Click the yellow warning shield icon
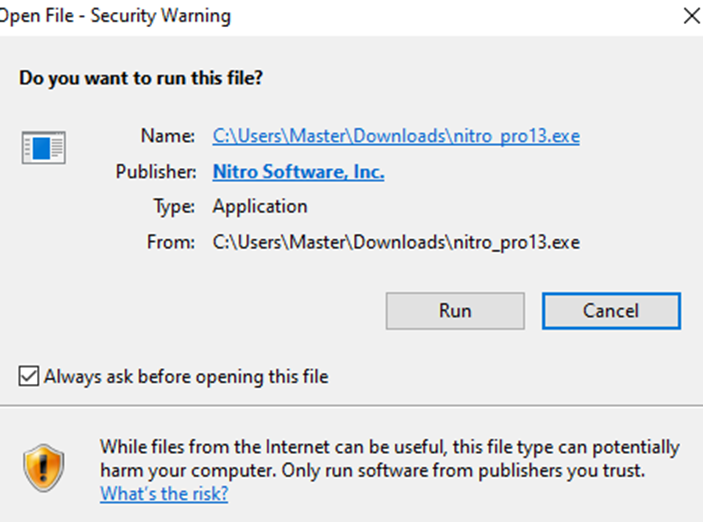The height and width of the screenshot is (522, 703). pos(43,468)
